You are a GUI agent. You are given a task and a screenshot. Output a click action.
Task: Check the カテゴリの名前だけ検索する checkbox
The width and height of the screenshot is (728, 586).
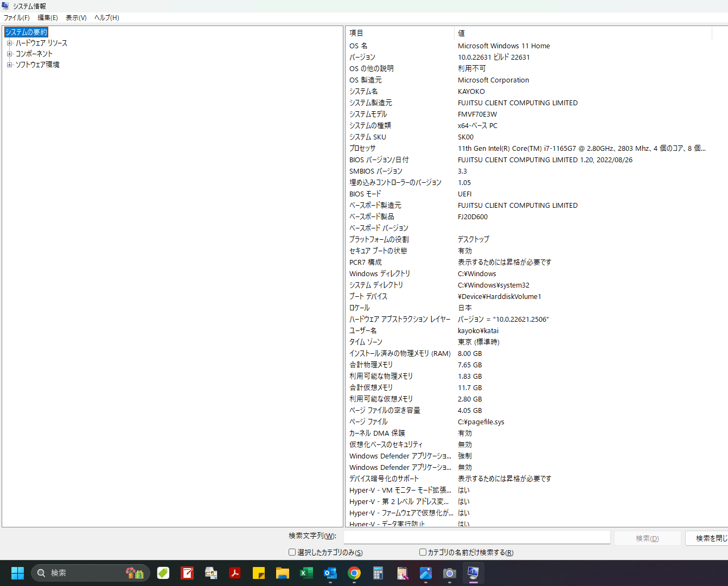click(423, 552)
